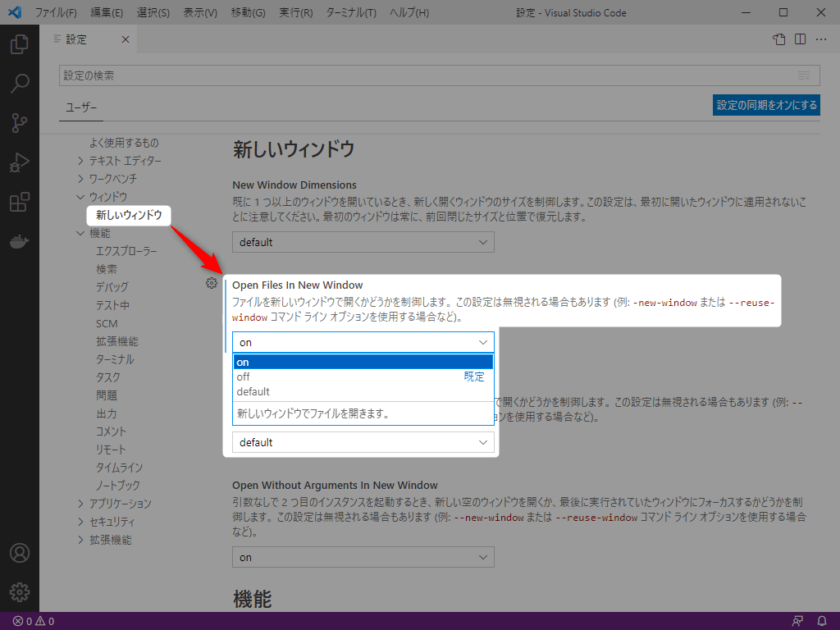Open the ヘルプ(H) menu
The width and height of the screenshot is (840, 630).
pos(409,12)
